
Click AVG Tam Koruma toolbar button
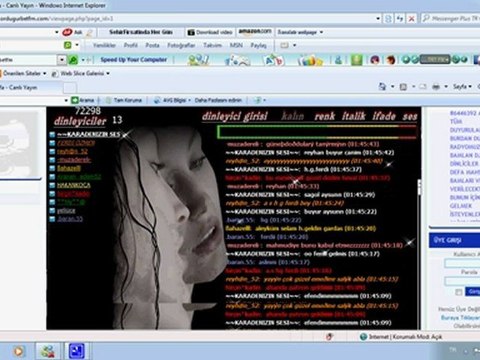point(124,100)
